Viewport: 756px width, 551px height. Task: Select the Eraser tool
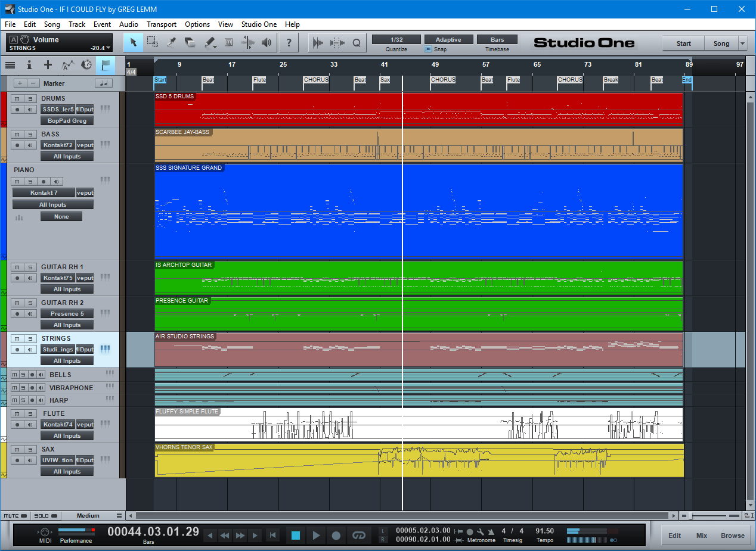pos(191,42)
